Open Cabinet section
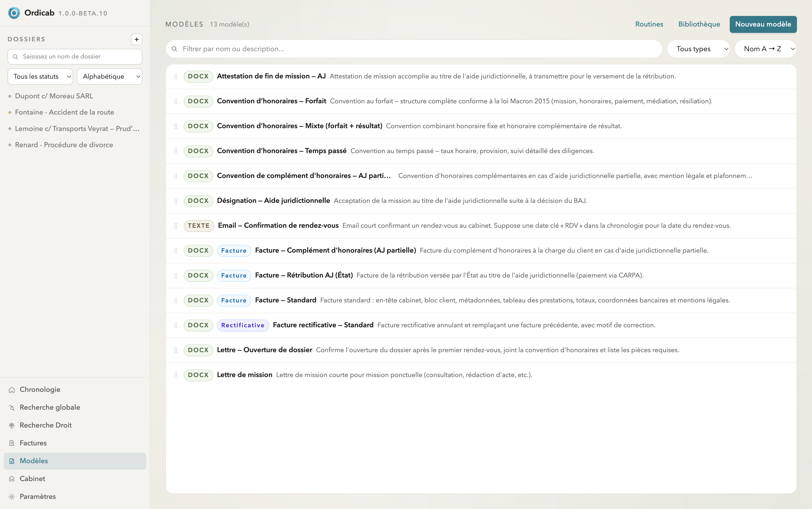 pos(75,479)
